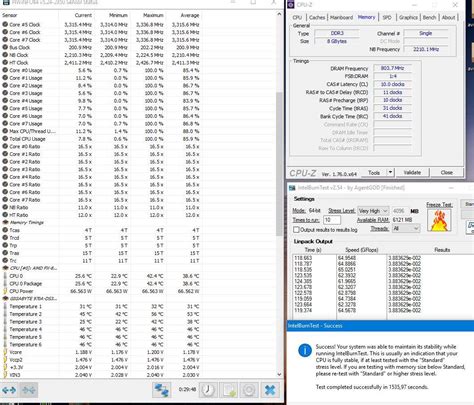Click the greyed collapse arrows icon in HWiNFO

[x=29, y=390]
